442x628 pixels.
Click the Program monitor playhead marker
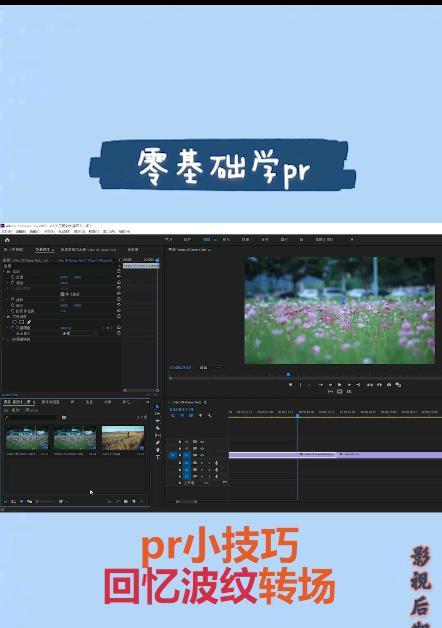tap(288, 374)
